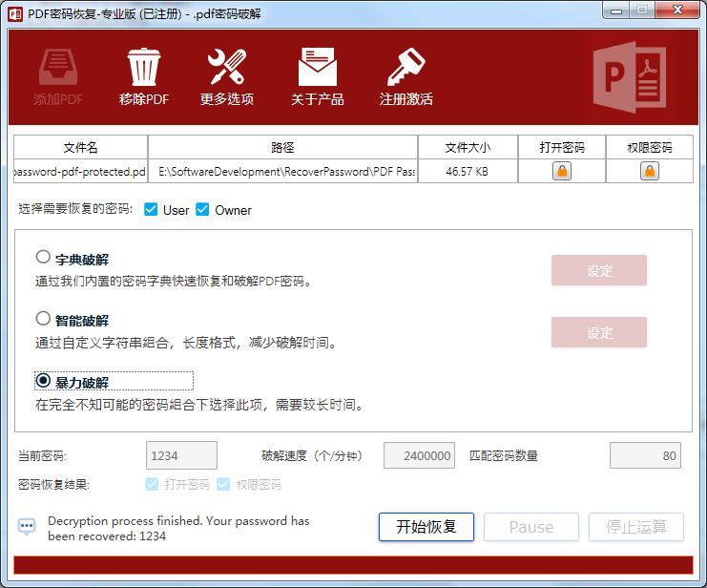The image size is (707, 588).
Task: Click the chat bubble status message icon
Action: click(x=27, y=527)
